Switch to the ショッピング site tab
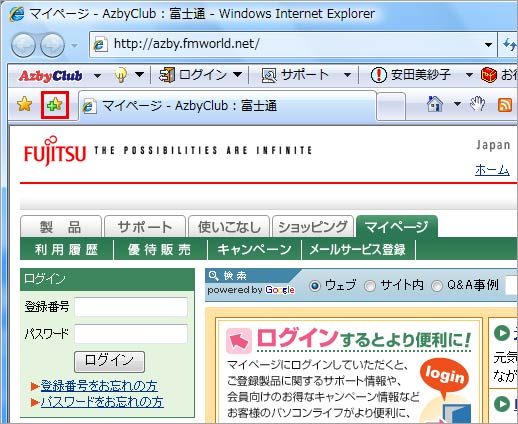 (313, 227)
